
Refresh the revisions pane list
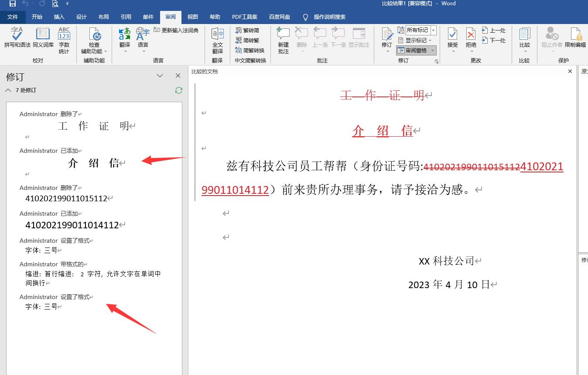click(178, 90)
